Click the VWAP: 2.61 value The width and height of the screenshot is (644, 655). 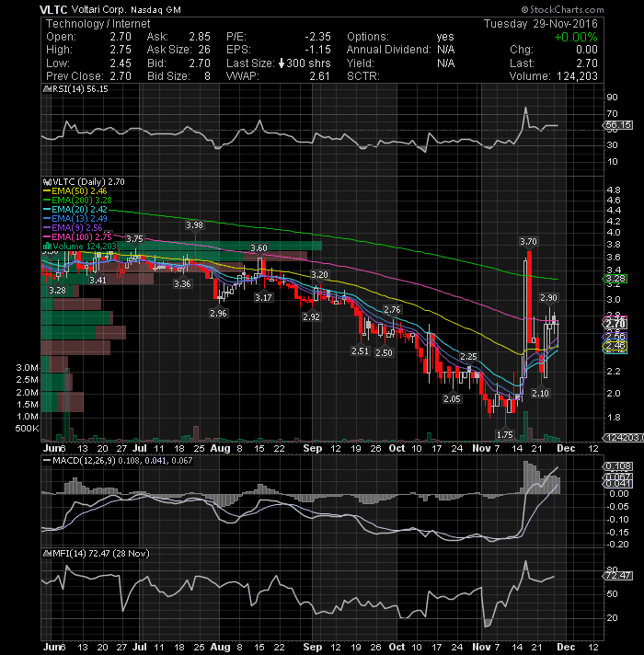tap(320, 76)
